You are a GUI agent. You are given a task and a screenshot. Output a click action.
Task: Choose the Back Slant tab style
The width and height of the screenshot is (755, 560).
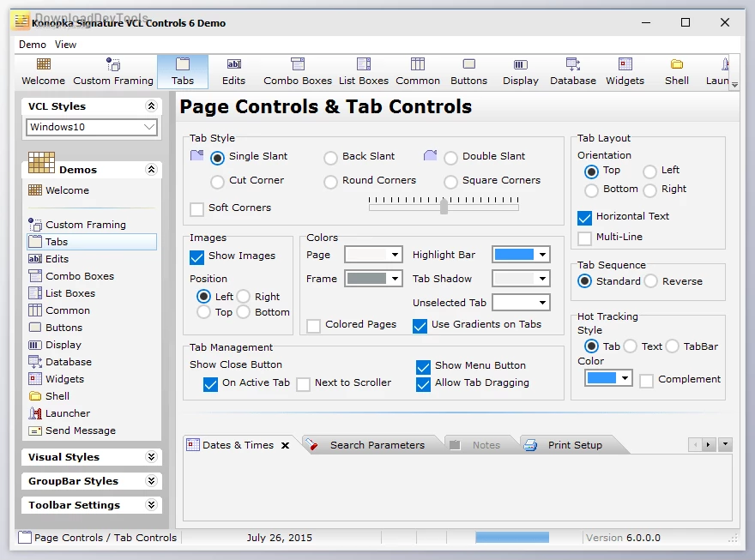tap(330, 157)
